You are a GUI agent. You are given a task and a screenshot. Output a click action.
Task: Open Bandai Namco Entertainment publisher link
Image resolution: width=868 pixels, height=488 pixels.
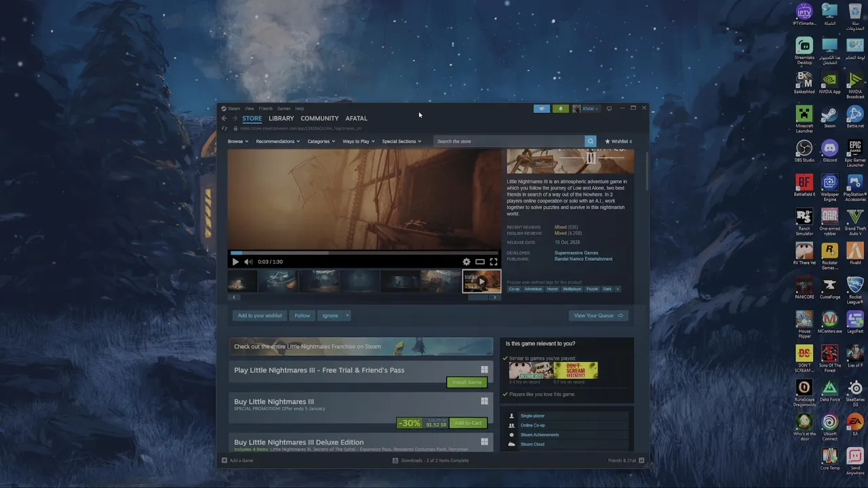583,259
